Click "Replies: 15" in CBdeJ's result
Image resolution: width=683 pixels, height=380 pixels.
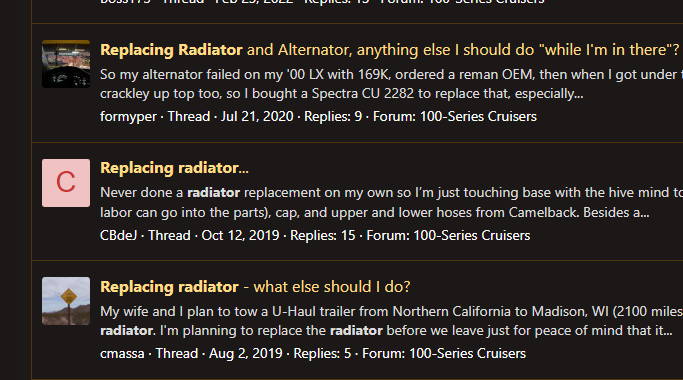coord(323,235)
